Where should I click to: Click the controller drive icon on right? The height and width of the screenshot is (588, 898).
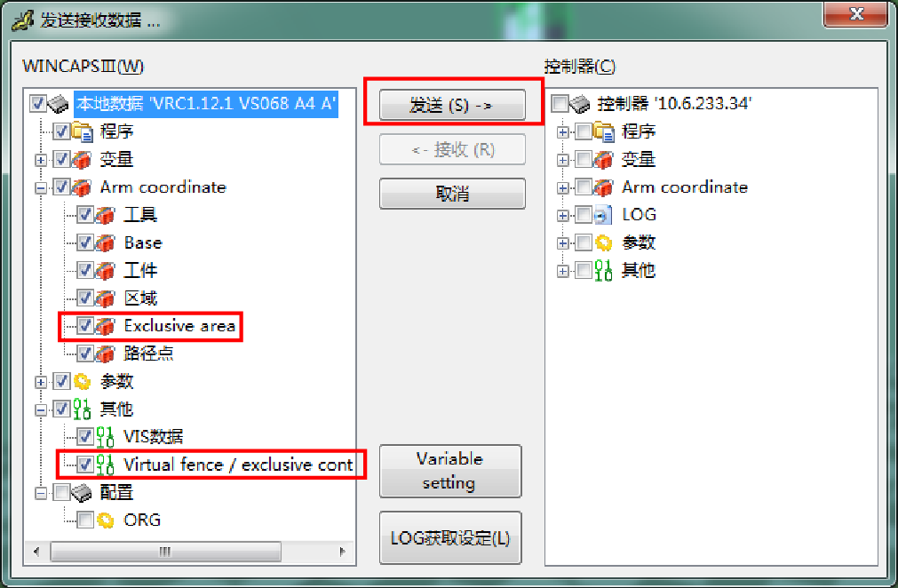point(580,104)
